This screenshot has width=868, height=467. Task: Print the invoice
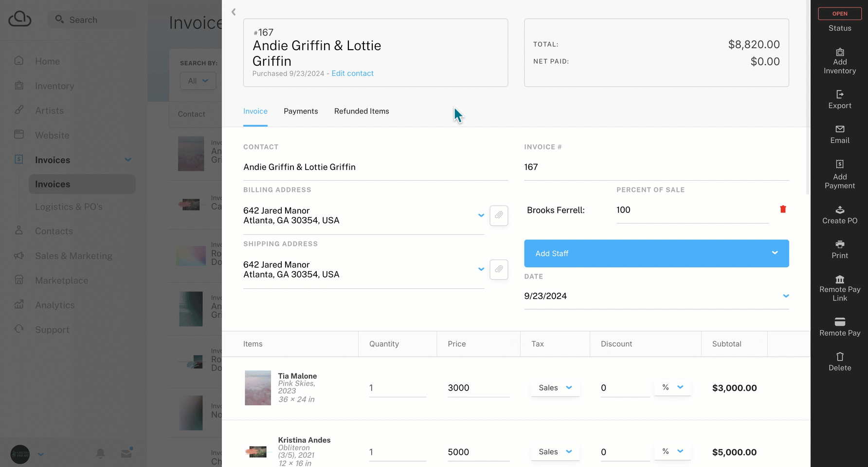click(x=839, y=249)
